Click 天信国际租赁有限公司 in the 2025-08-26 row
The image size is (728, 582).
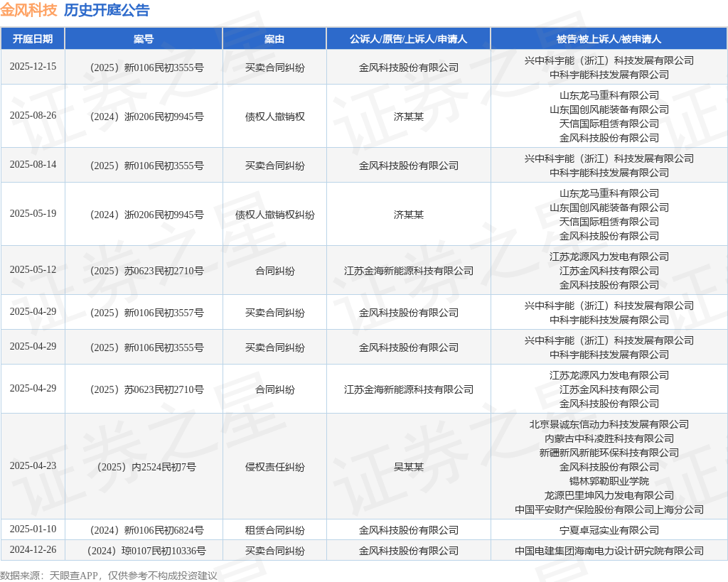click(609, 124)
